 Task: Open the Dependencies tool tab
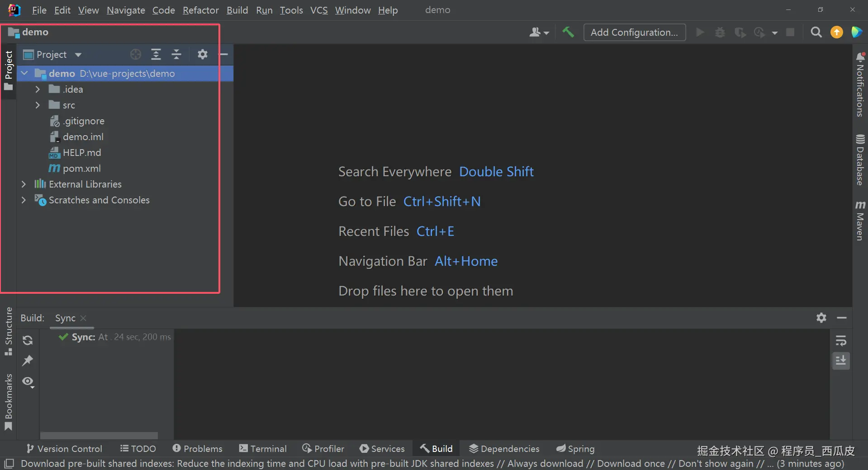pos(504,449)
